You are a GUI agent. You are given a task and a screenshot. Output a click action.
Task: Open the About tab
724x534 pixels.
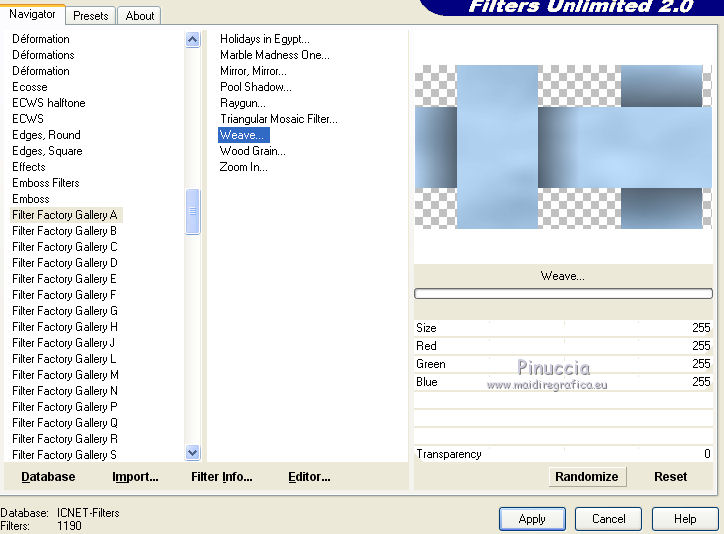coord(139,16)
